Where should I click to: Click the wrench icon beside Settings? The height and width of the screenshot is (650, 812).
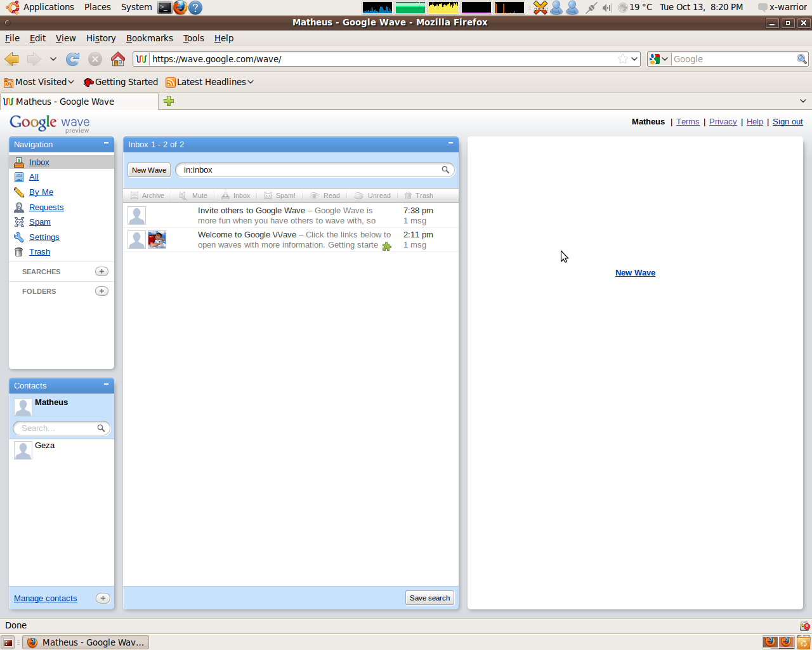tap(19, 237)
